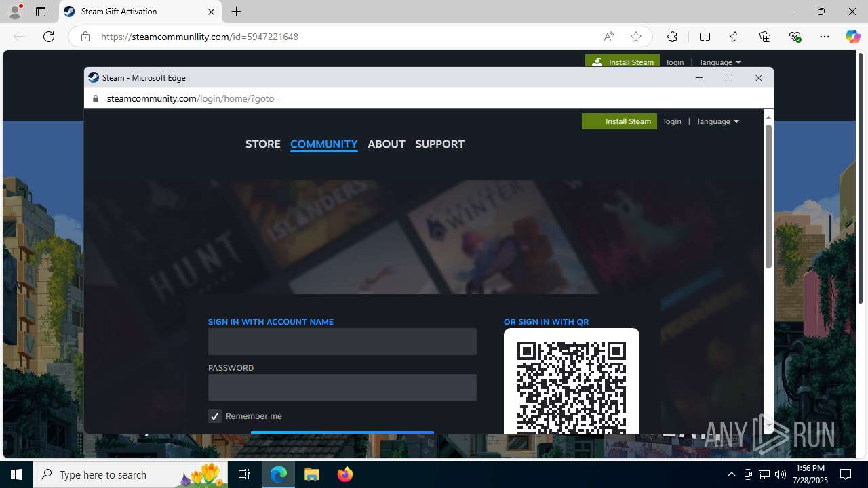
Task: Open the notification center icon
Action: coord(846,474)
